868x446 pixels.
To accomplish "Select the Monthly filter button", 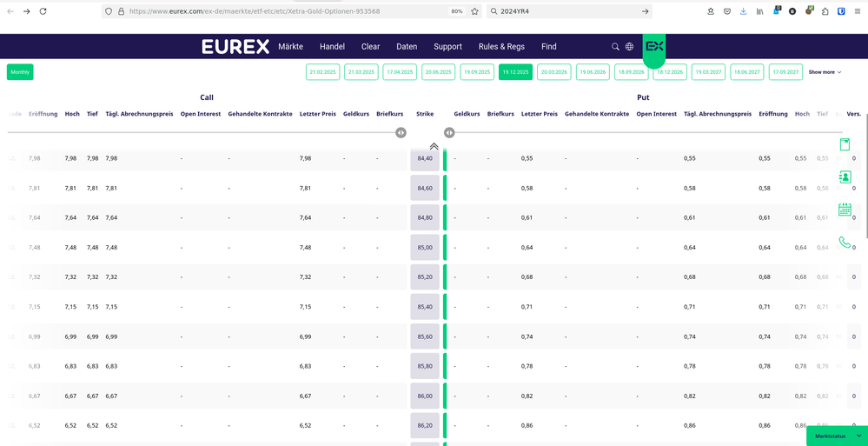I will tap(20, 72).
